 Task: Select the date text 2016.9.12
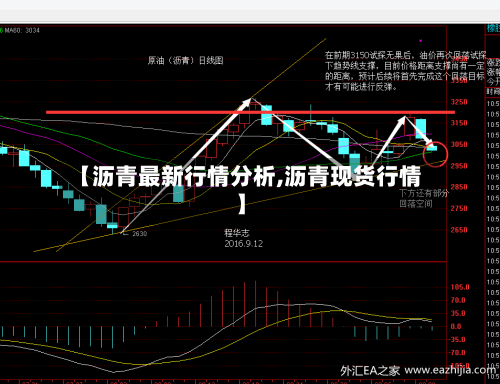click(244, 244)
